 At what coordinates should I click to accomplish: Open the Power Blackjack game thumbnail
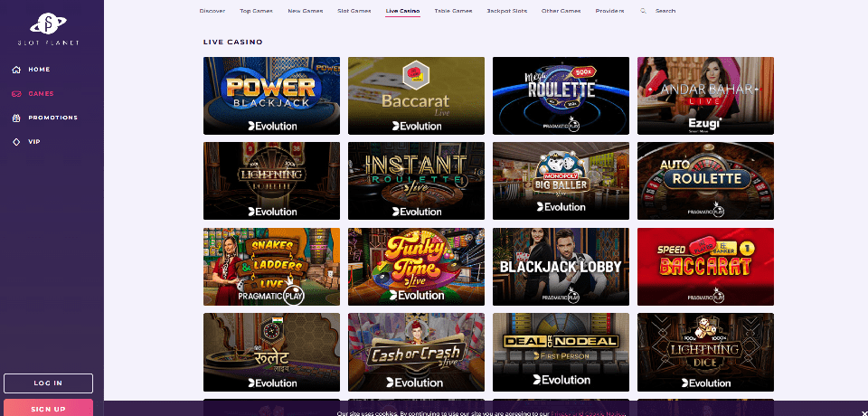tap(272, 95)
